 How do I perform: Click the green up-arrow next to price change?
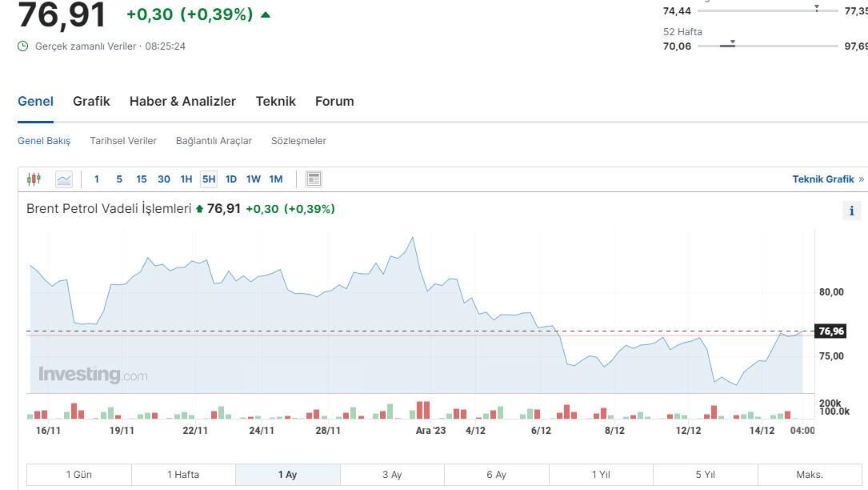click(266, 14)
